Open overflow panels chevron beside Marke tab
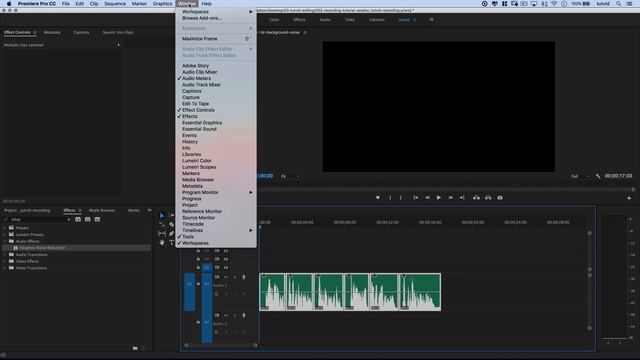640x360 pixels. (x=149, y=210)
